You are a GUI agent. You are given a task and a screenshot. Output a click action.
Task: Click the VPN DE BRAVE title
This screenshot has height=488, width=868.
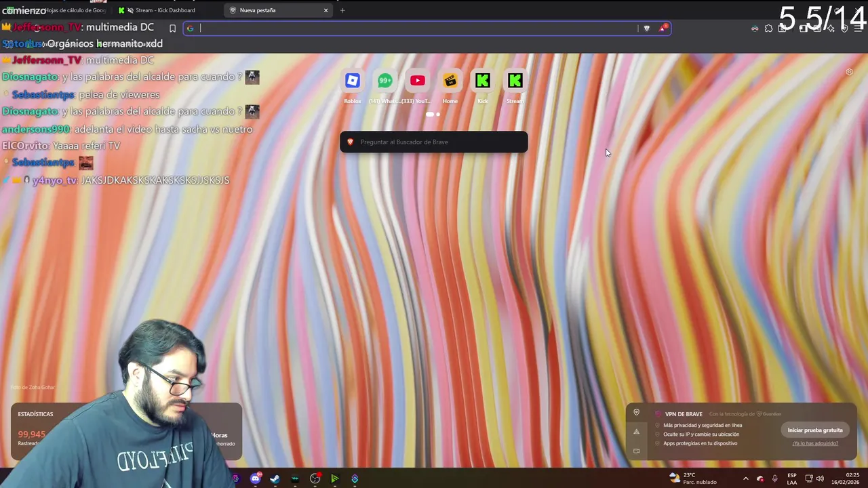684,414
